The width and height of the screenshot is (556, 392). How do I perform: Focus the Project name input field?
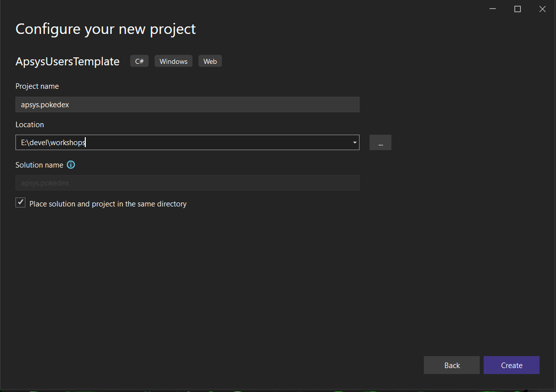(187, 105)
